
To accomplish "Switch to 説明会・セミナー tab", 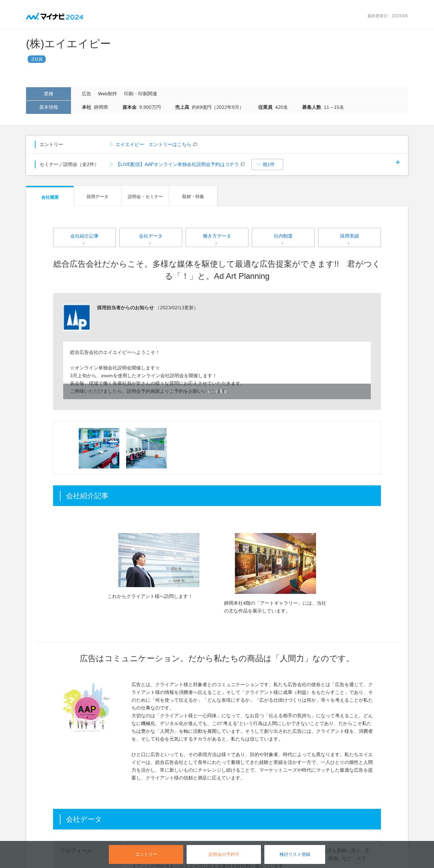I will point(145,196).
